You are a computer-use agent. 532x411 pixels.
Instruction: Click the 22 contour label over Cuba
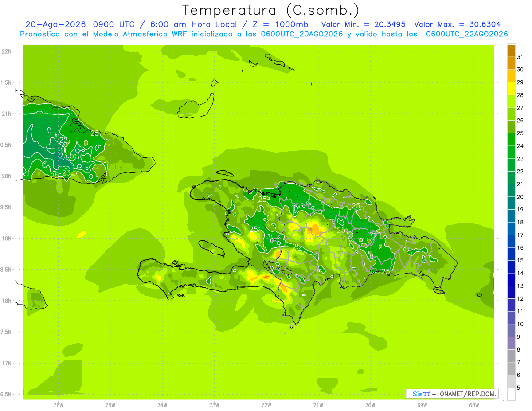[x=64, y=140]
